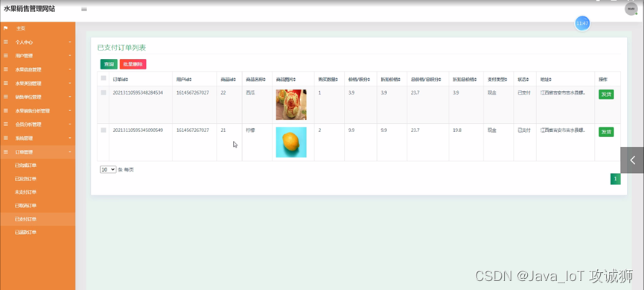The height and width of the screenshot is (290, 644).
Task: Click the red 批量删除 button
Action: 133,64
